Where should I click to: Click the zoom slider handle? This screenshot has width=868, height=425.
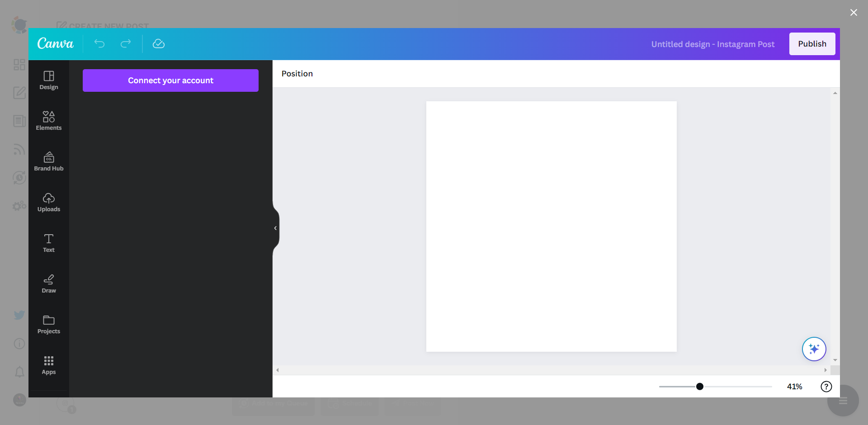coord(700,387)
